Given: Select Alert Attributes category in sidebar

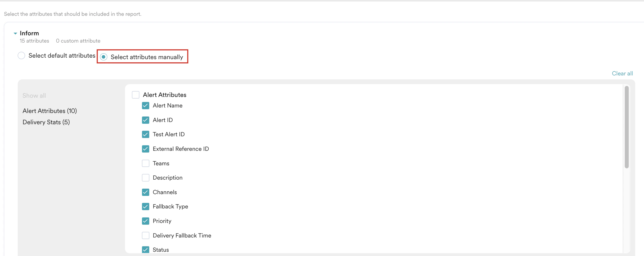Looking at the screenshot, I should pos(49,111).
